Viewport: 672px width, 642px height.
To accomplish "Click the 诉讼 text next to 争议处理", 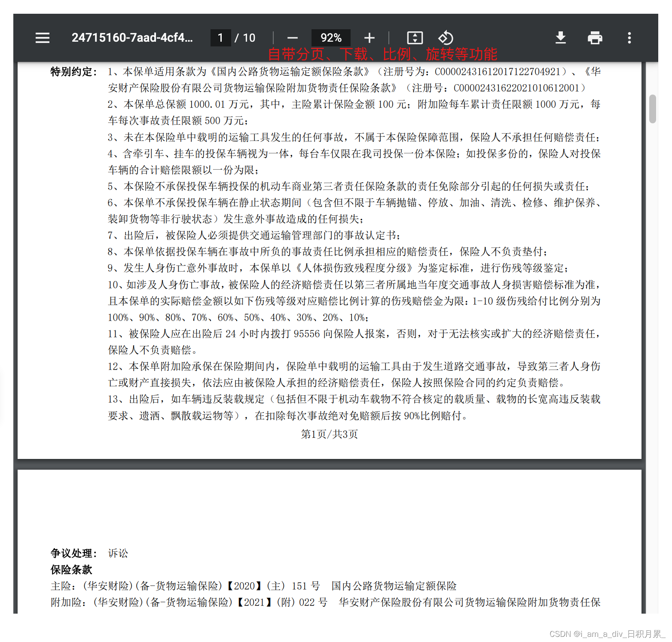I will tap(117, 553).
